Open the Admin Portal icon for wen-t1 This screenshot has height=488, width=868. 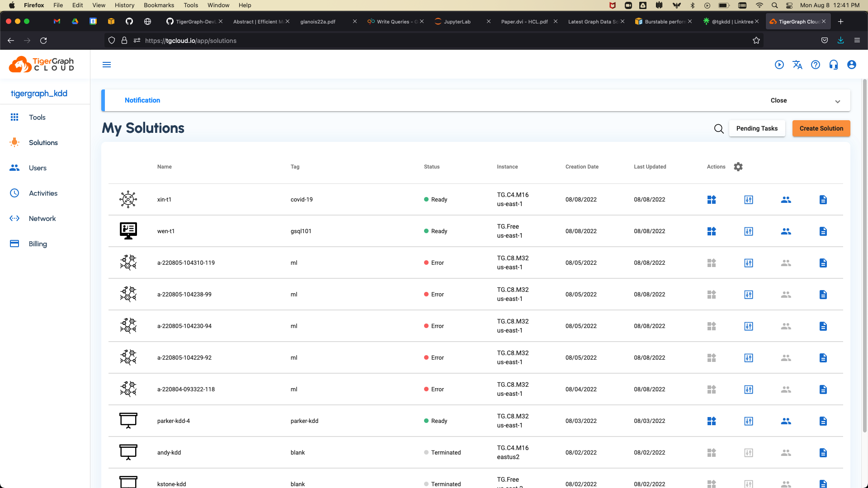coord(749,231)
